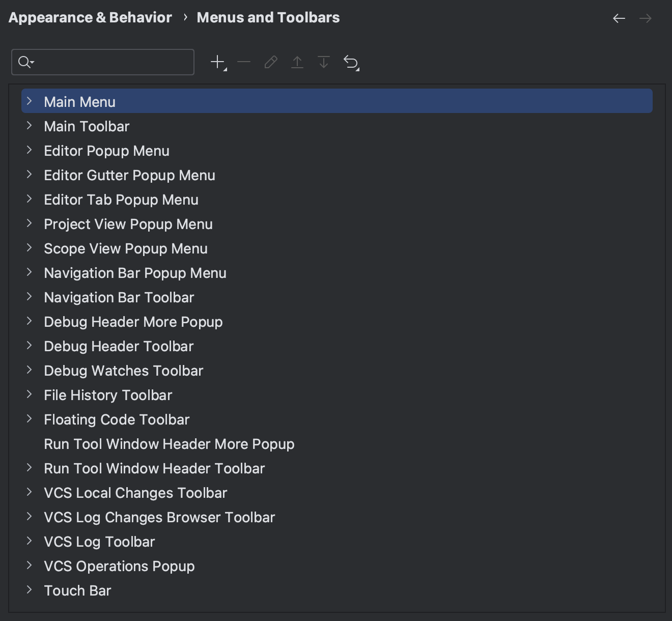The image size is (672, 621).
Task: Select the VCS Log Toolbar entry
Action: [99, 541]
